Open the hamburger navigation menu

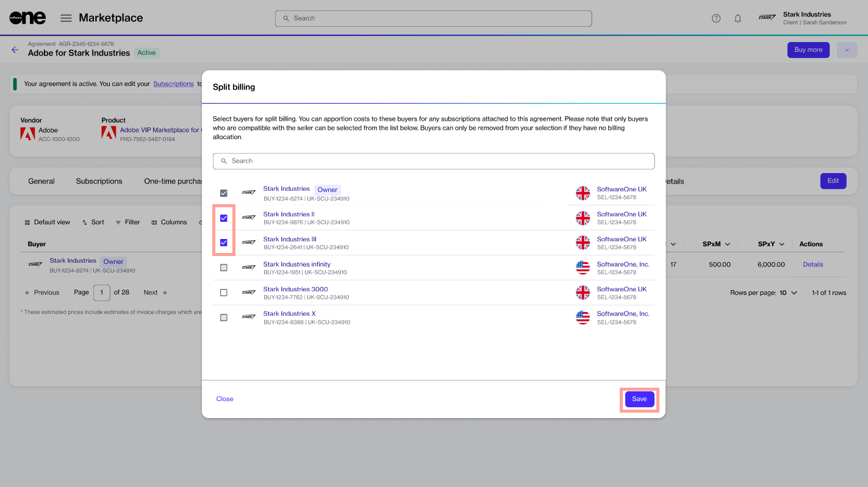tap(66, 18)
